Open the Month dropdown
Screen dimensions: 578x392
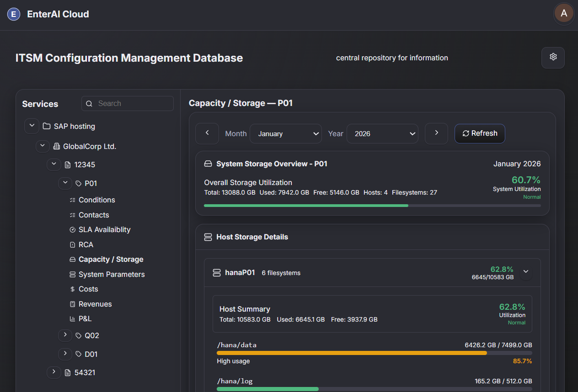(x=286, y=133)
